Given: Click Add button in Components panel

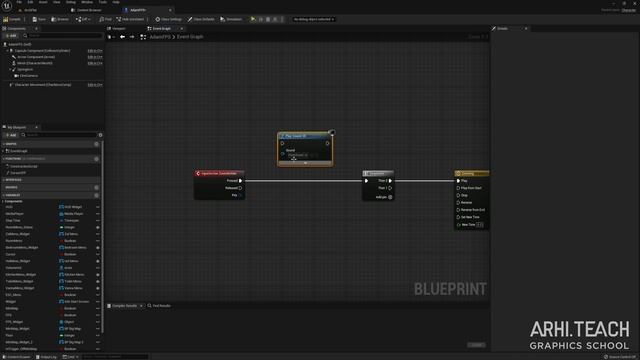Looking at the screenshot, I should (x=11, y=36).
